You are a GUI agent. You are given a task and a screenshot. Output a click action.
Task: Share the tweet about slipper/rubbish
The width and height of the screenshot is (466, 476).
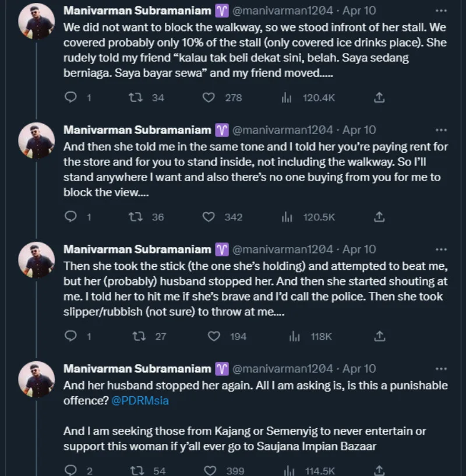coord(379,336)
